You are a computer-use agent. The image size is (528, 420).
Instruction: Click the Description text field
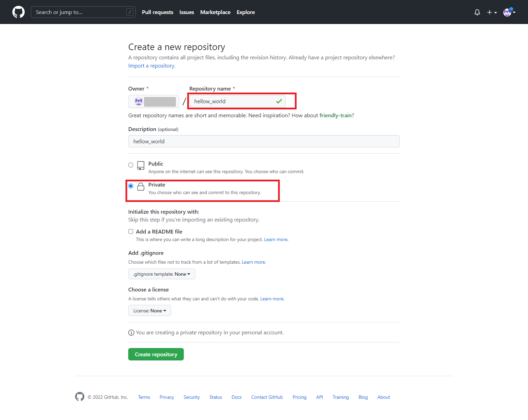pyautogui.click(x=264, y=141)
